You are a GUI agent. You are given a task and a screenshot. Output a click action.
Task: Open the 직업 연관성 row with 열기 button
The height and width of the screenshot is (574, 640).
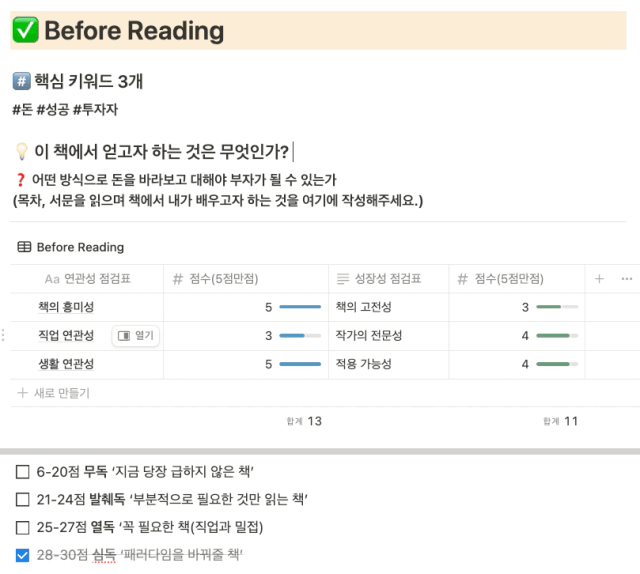[136, 336]
